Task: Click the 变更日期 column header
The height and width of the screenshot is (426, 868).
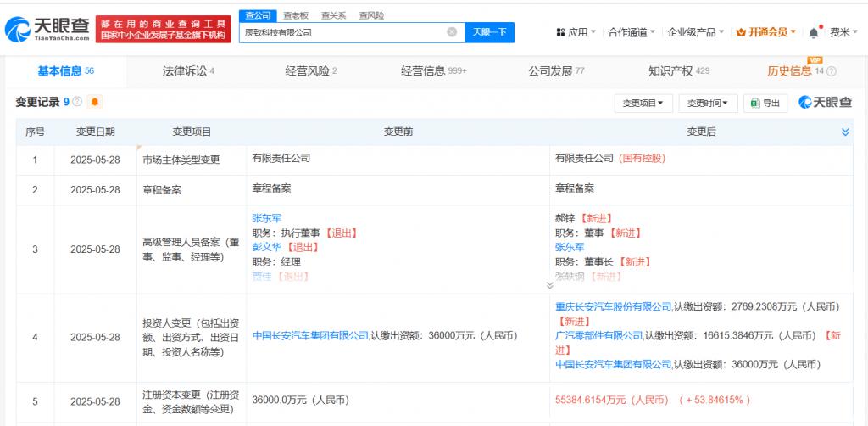Action: 95,132
